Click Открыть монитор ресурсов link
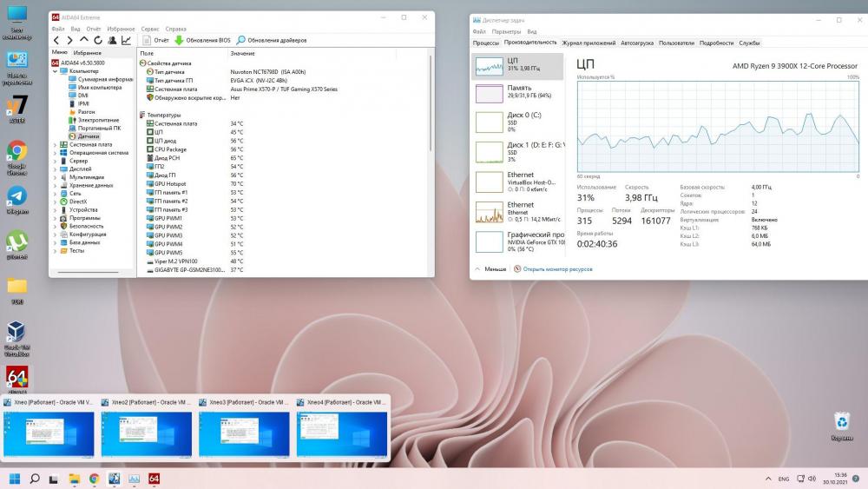This screenshot has width=868, height=489. (x=553, y=269)
